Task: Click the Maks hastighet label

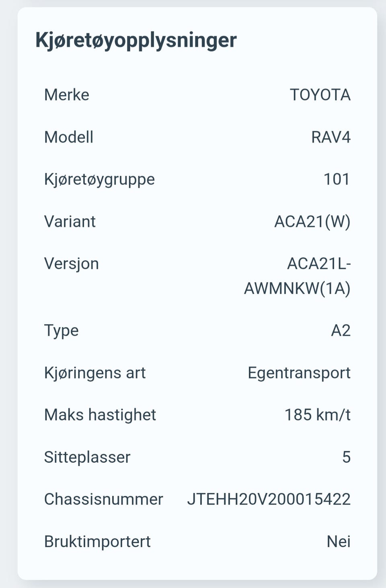Action: point(100,415)
